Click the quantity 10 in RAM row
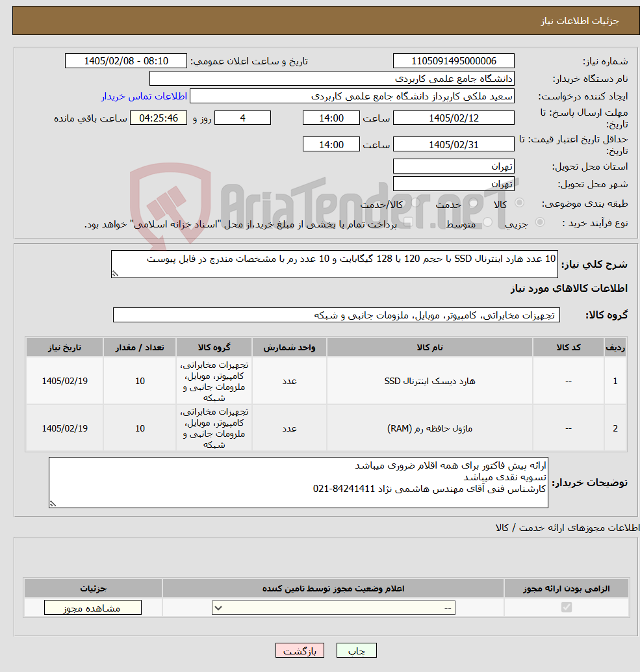Screen dimensions: 640x672 coord(140,428)
